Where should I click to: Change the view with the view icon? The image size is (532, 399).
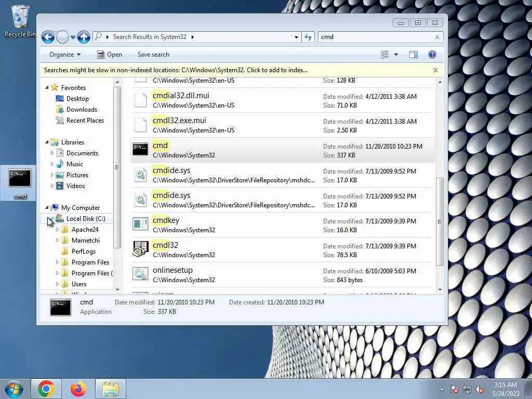coord(384,55)
